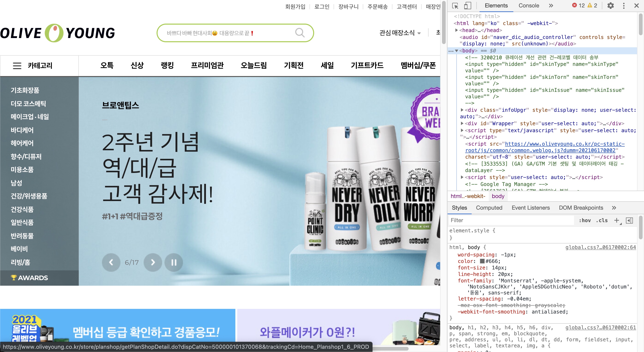This screenshot has height=352, width=644.
Task: Open DevTools settings gear
Action: point(610,6)
